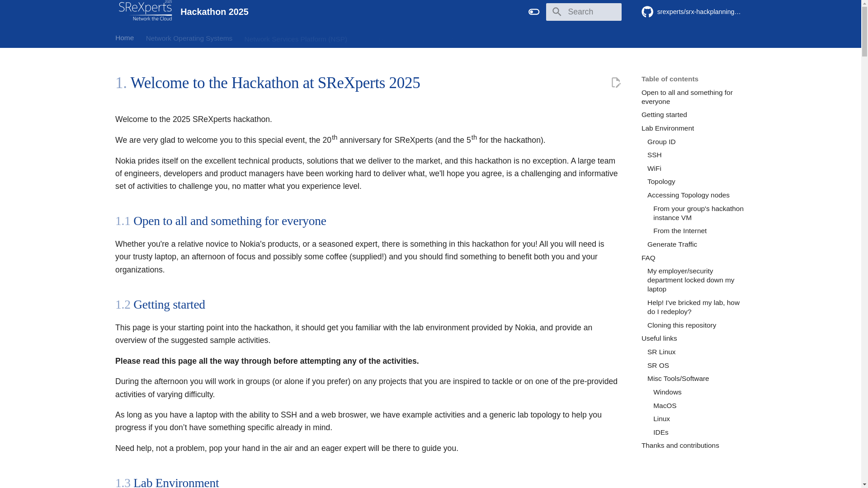868x488 pixels.
Task: Jump to Thanks and contributions section
Action: tap(680, 446)
